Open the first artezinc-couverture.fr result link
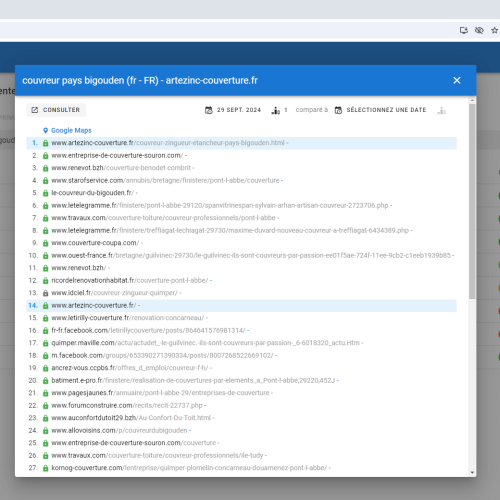Image resolution: width=500 pixels, height=500 pixels. tap(168, 143)
